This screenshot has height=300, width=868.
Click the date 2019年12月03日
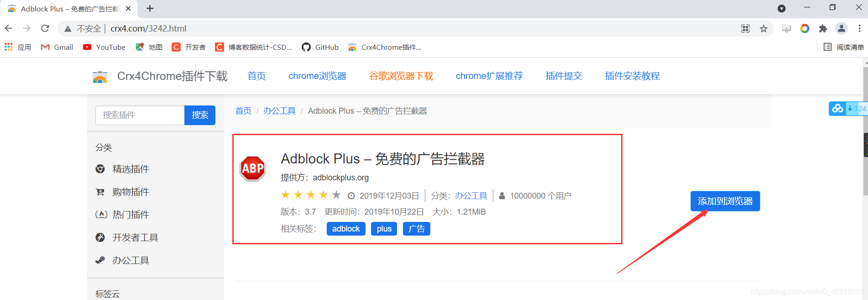[389, 196]
